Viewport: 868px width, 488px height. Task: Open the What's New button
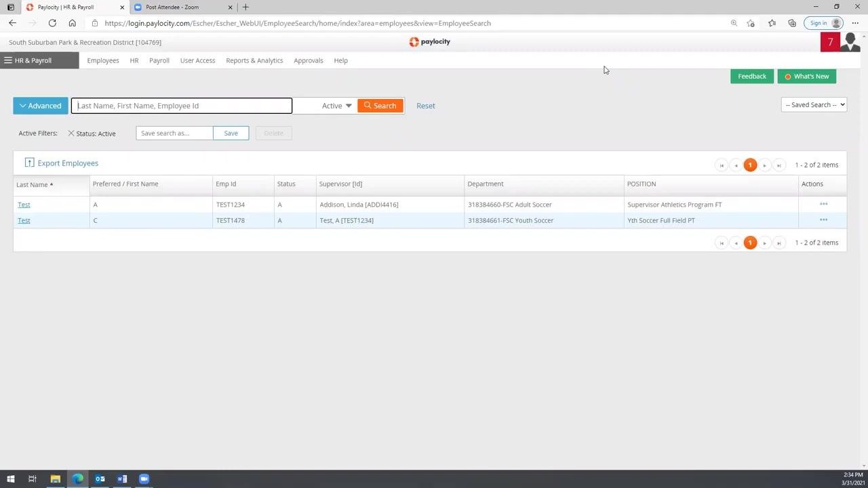point(807,77)
